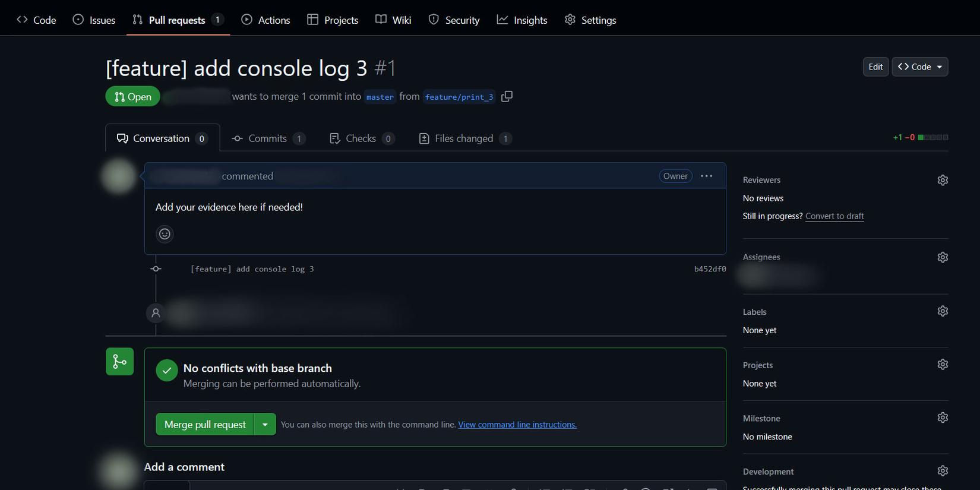View the Insights tab
The height and width of the screenshot is (490, 980).
click(x=522, y=20)
